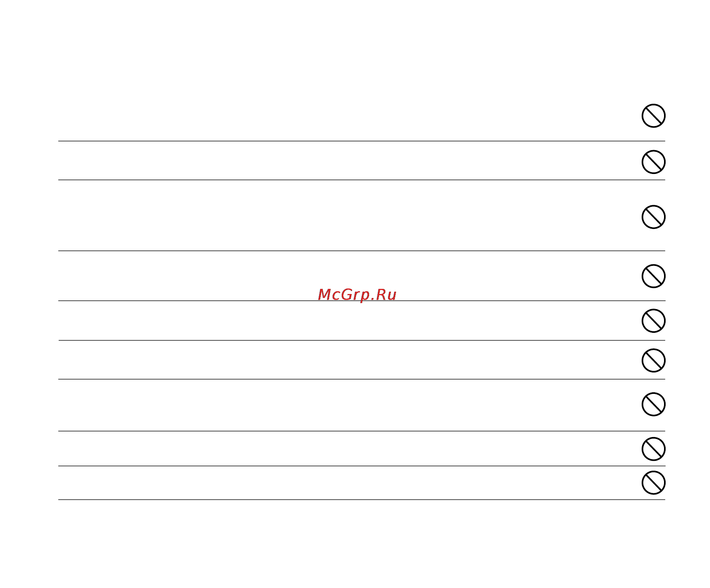Click the separator line under the first icon
Viewport: 710px width, 588px height.
(x=362, y=141)
